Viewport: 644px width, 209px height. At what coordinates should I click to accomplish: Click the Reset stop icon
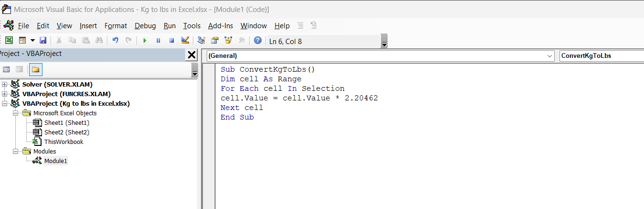point(171,41)
